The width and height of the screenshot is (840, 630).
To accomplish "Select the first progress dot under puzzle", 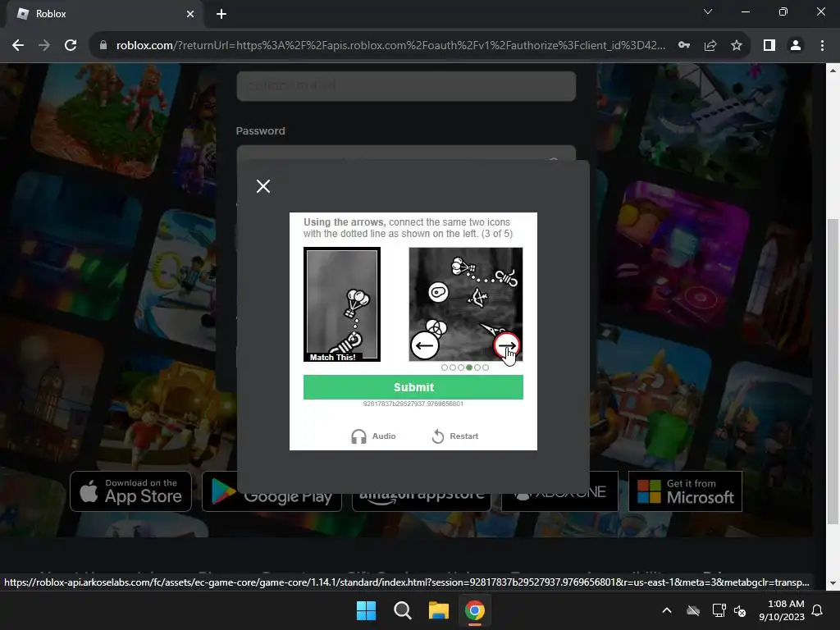I will [x=444, y=367].
